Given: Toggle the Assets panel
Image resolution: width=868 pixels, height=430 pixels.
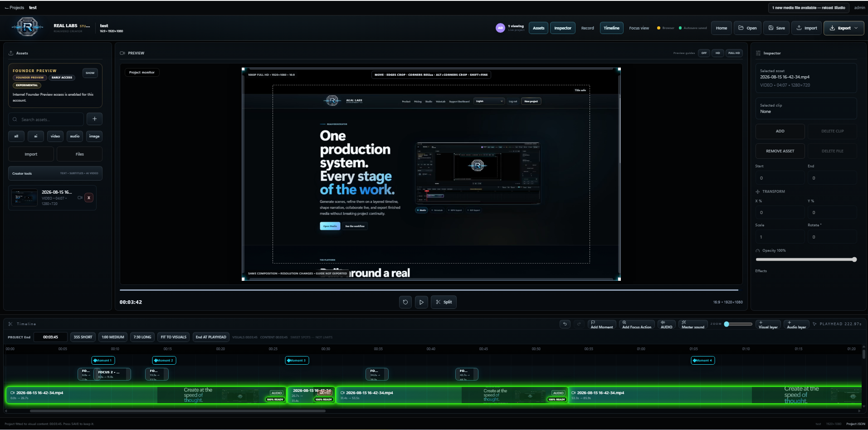Looking at the screenshot, I should pos(538,28).
